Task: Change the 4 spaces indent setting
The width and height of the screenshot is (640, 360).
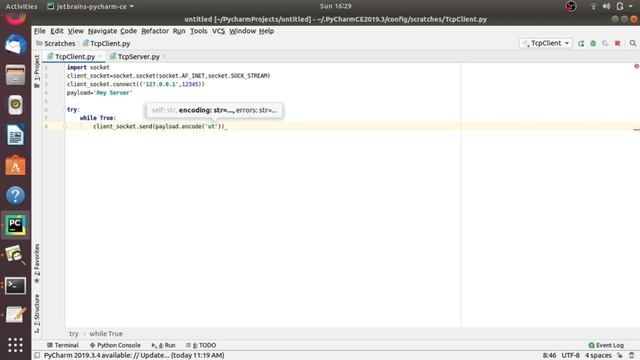Action: pos(598,356)
